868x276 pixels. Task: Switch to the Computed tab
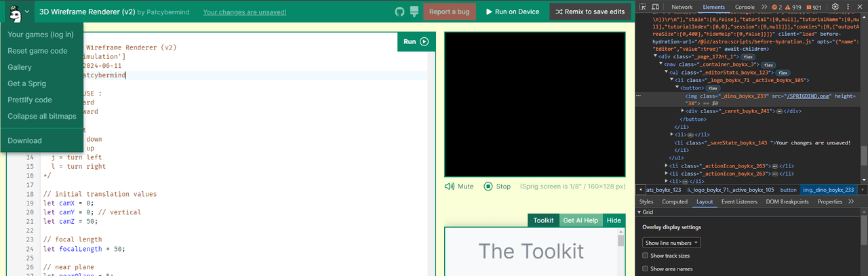click(x=675, y=201)
